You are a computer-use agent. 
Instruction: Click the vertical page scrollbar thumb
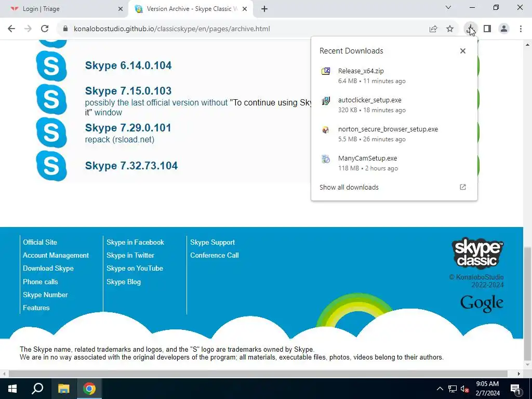point(527,303)
